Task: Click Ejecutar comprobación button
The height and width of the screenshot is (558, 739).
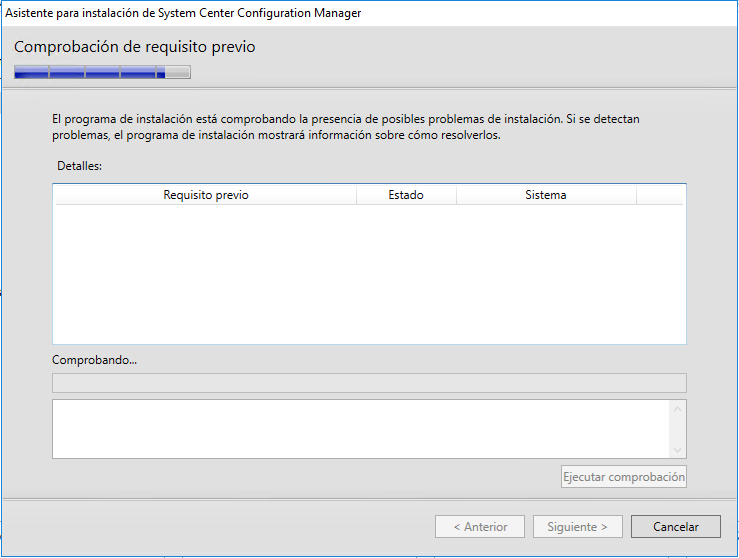Action: tap(624, 476)
